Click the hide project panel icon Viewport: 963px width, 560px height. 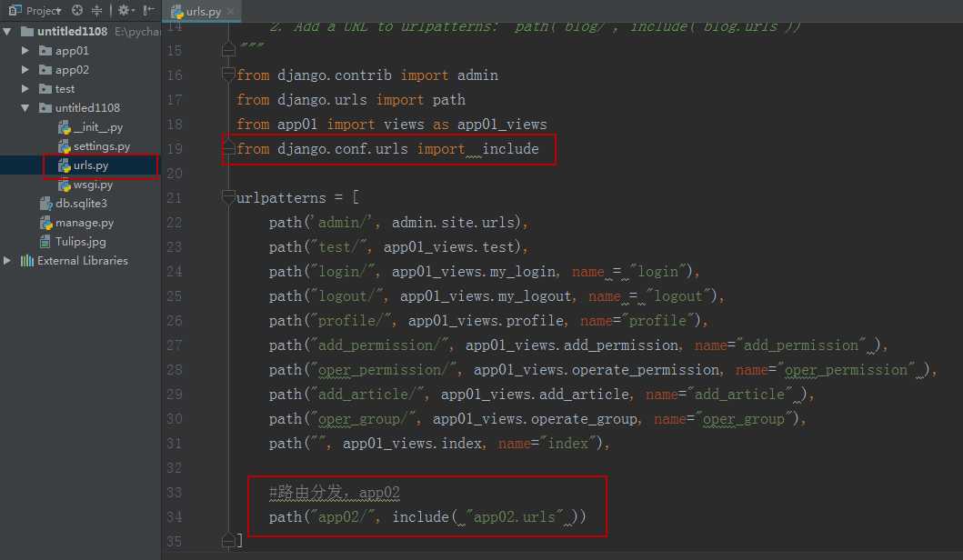click(148, 10)
